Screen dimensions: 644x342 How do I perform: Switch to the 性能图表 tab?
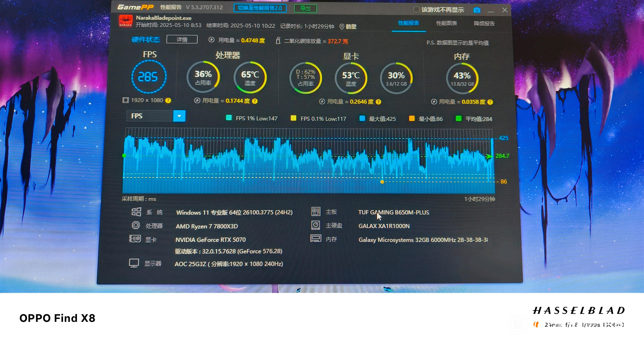447,23
